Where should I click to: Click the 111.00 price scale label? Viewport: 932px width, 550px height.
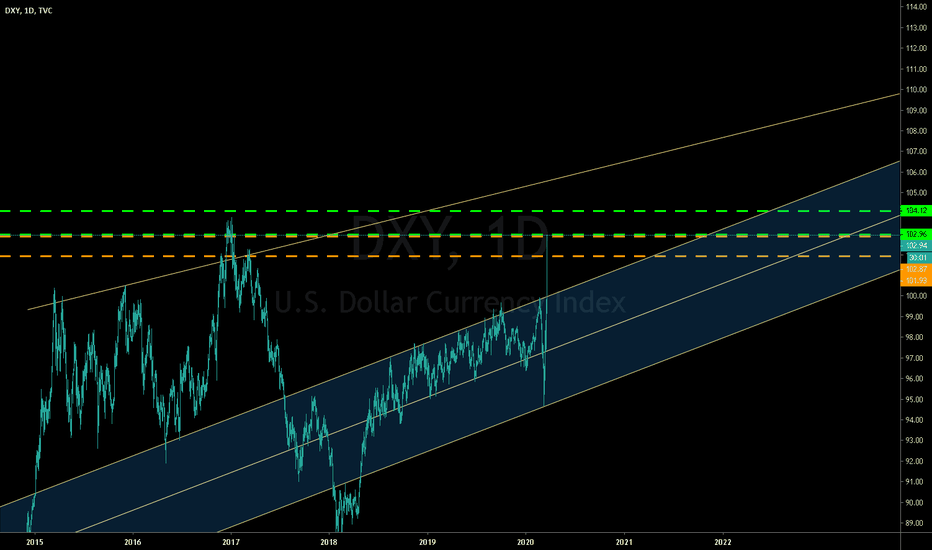click(916, 69)
